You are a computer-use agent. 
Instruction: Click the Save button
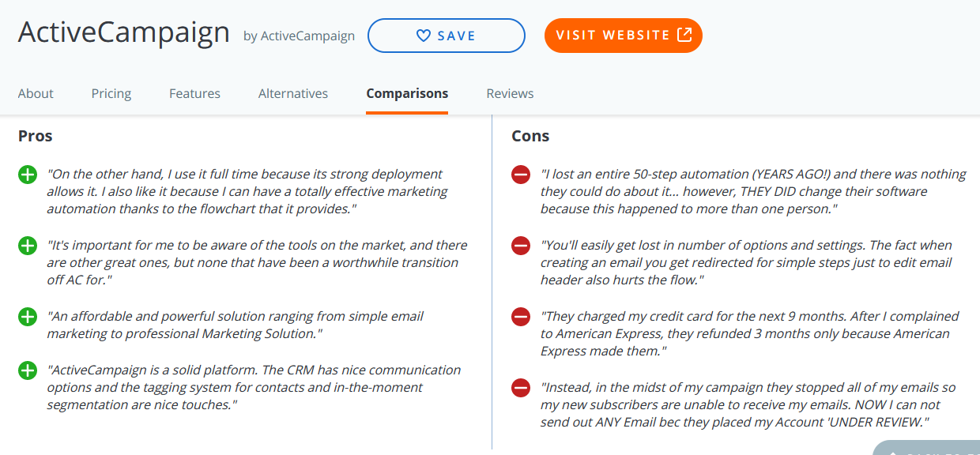pos(447,36)
